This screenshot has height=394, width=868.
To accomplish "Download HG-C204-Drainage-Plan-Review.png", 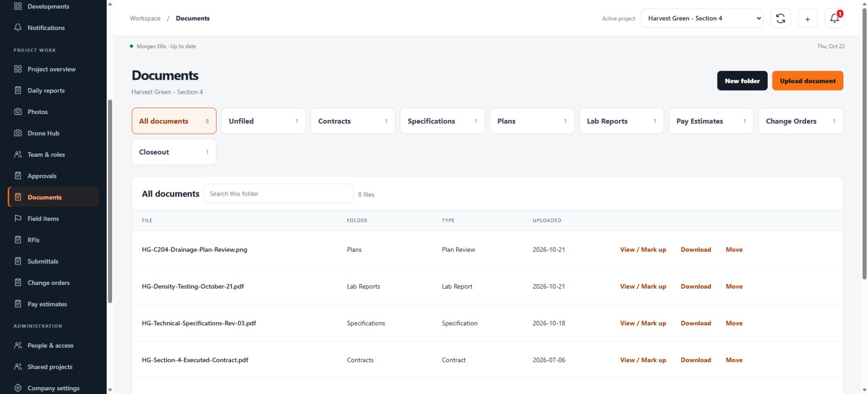I will coord(695,250).
